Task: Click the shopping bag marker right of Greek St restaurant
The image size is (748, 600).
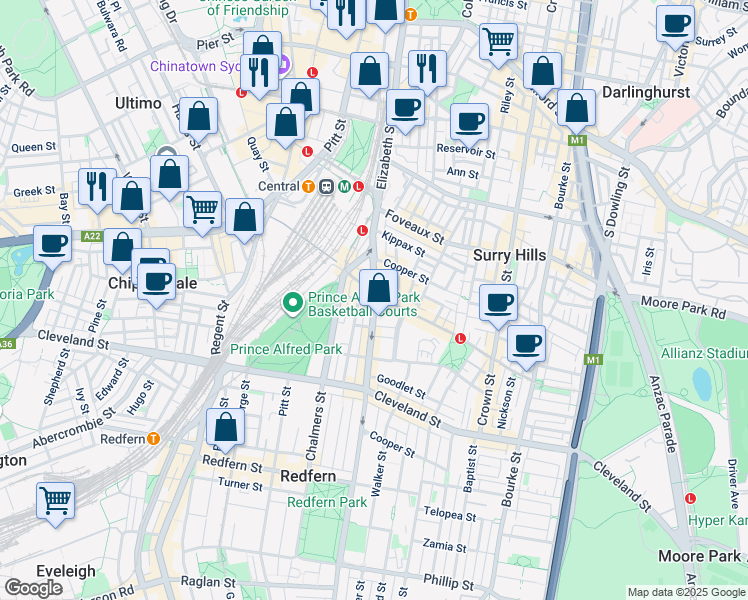Action: click(131, 198)
